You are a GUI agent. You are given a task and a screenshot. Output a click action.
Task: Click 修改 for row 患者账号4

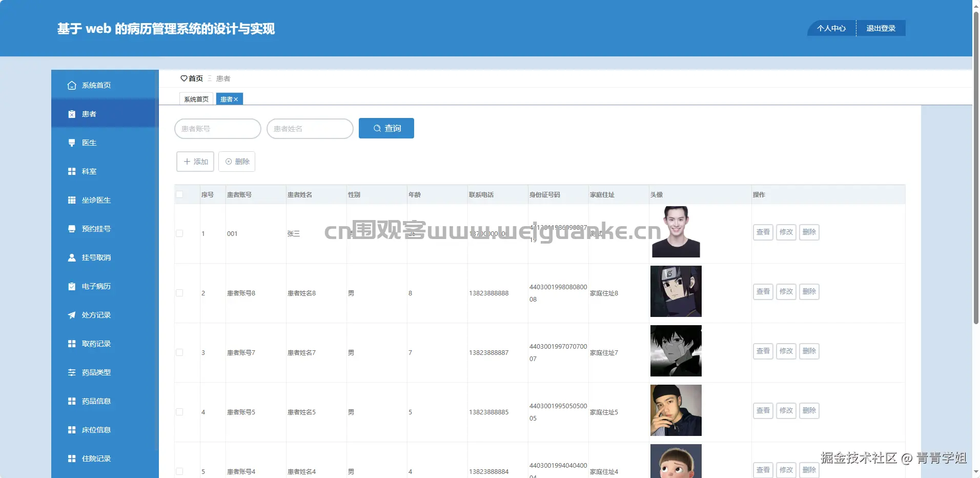pos(786,470)
